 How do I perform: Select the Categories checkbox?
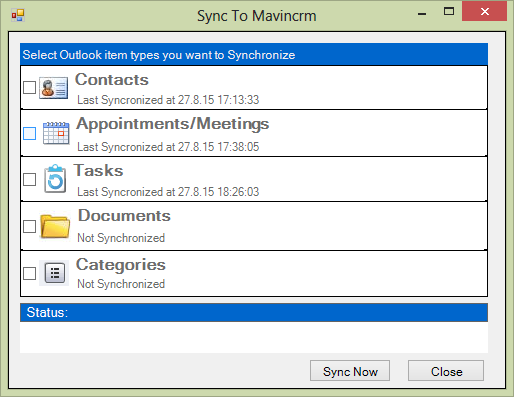[30, 273]
